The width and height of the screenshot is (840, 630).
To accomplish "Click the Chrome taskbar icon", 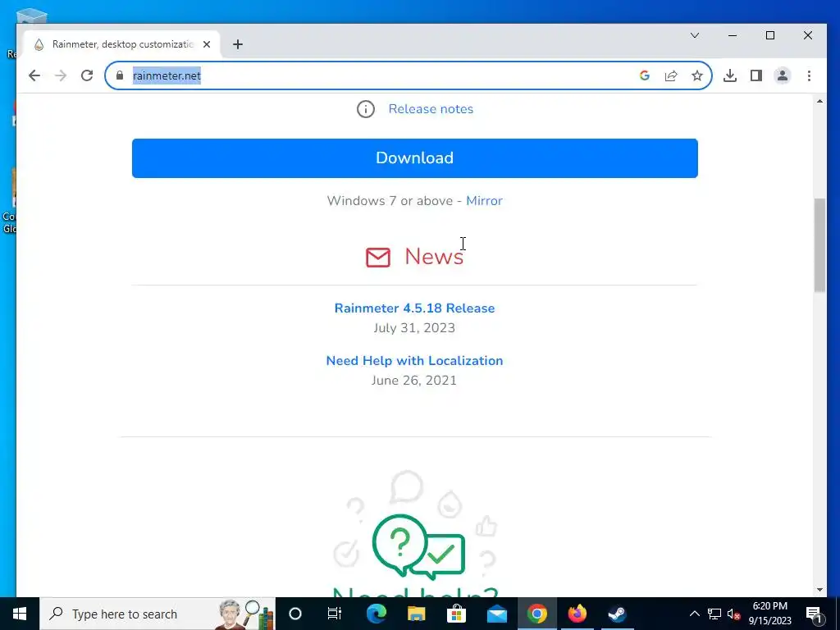I will (536, 614).
